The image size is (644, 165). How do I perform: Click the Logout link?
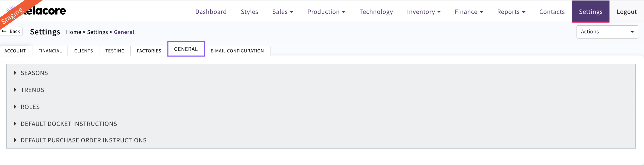click(626, 12)
